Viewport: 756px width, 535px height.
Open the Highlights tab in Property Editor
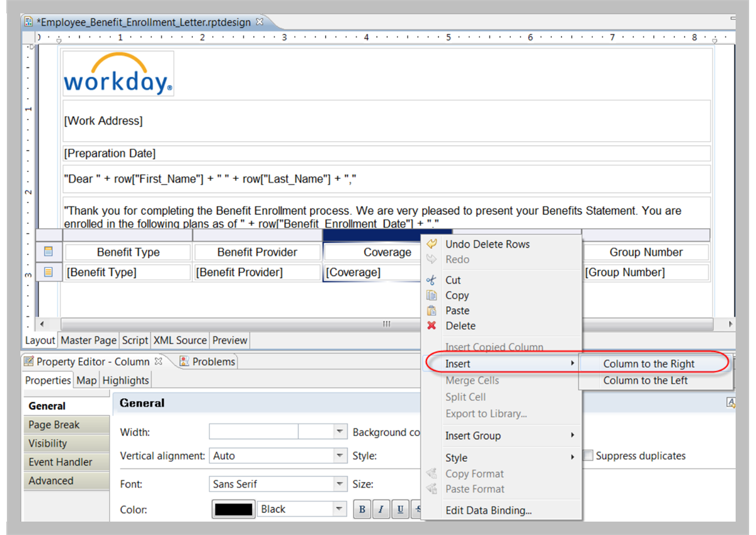[125, 380]
